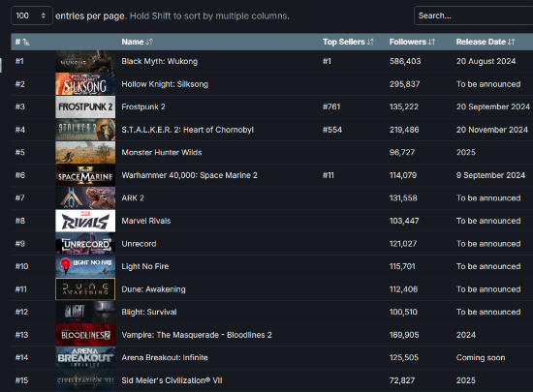Sort by the # rank column
The height and width of the screenshot is (392, 533).
(22, 42)
